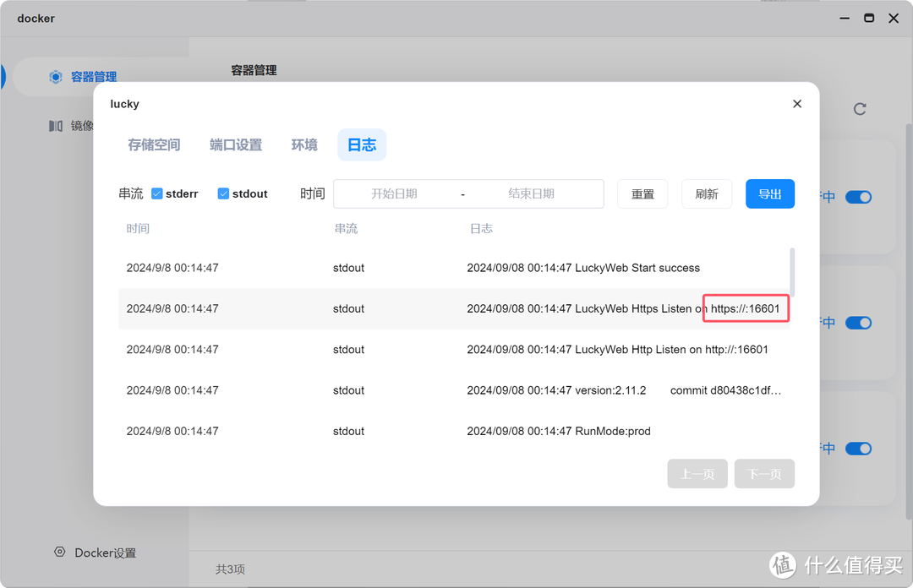Toggle the stderr checkbox
This screenshot has width=913, height=588.
pos(157,193)
